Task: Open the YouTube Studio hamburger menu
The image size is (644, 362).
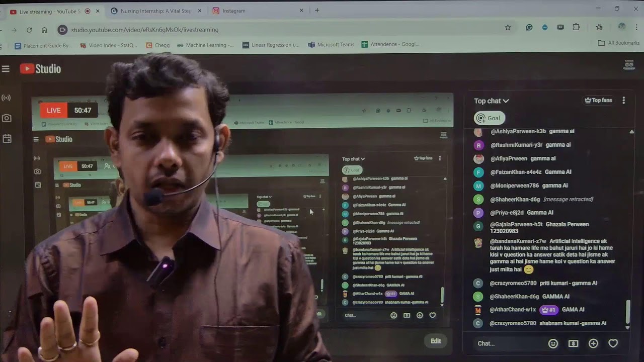Action: 6,69
